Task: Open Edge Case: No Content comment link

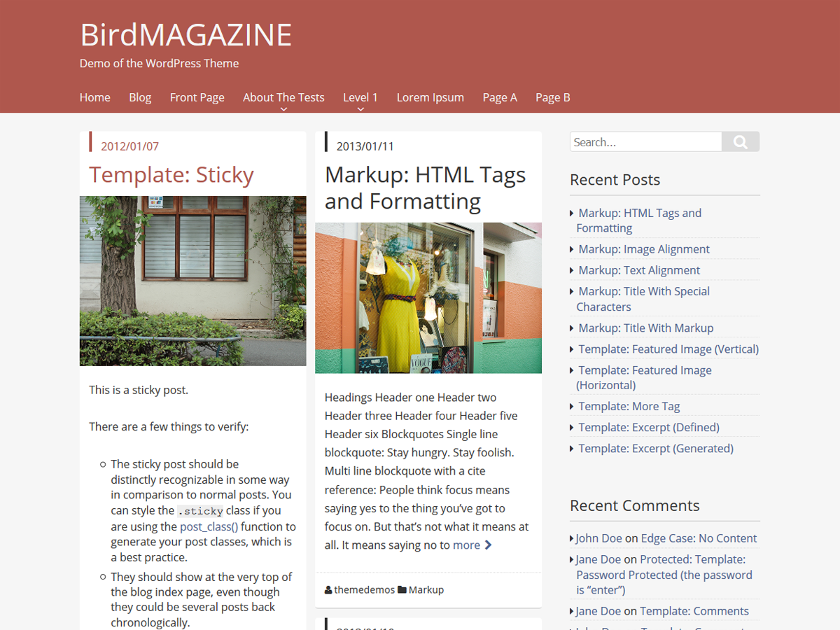Action: tap(699, 538)
